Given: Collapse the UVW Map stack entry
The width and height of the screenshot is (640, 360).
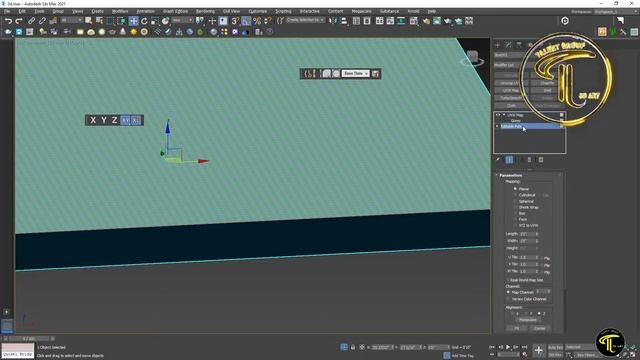Looking at the screenshot, I should coord(504,115).
